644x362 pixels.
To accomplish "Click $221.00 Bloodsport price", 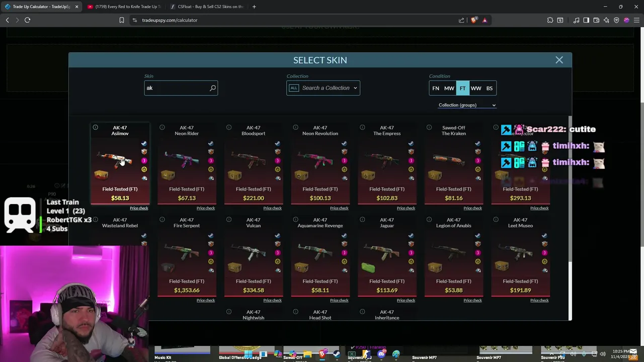I will click(254, 198).
